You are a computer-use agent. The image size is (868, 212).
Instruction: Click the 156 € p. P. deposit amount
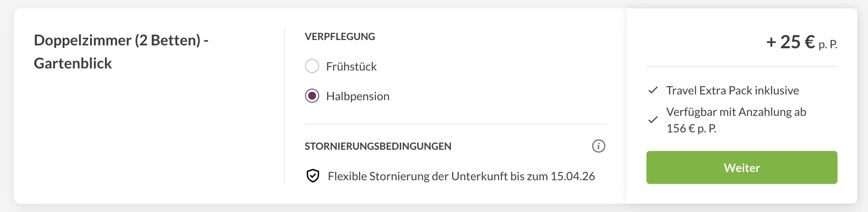tap(691, 128)
